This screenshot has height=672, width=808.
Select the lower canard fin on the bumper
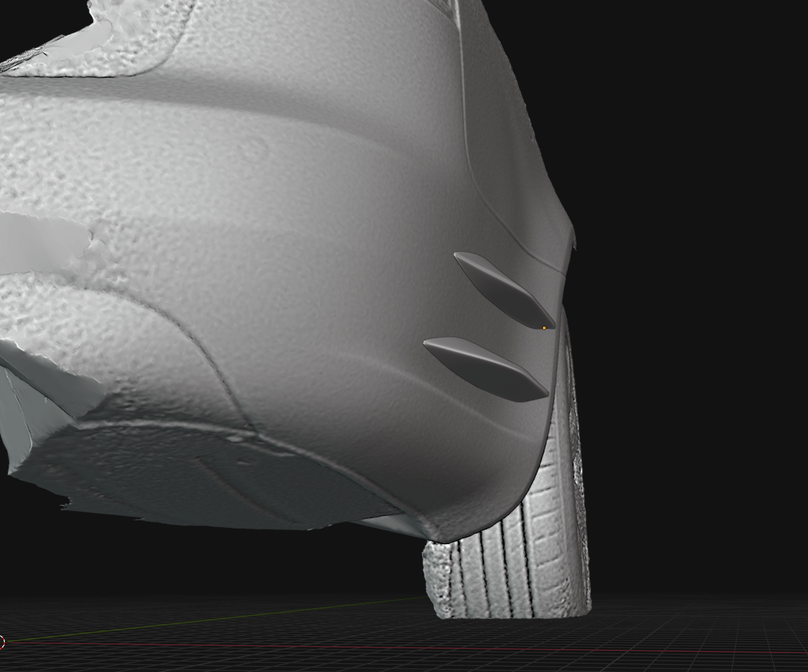[485, 369]
